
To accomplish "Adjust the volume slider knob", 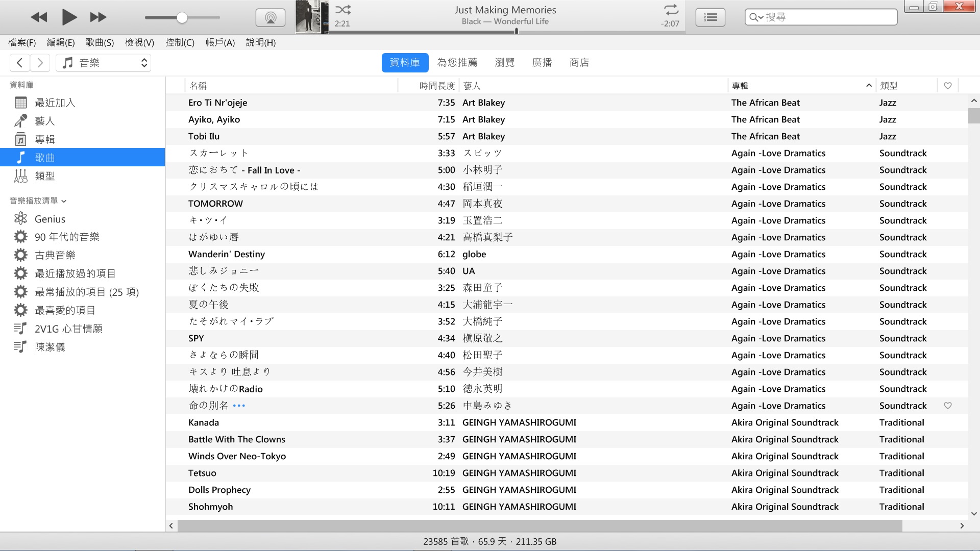I will (182, 18).
